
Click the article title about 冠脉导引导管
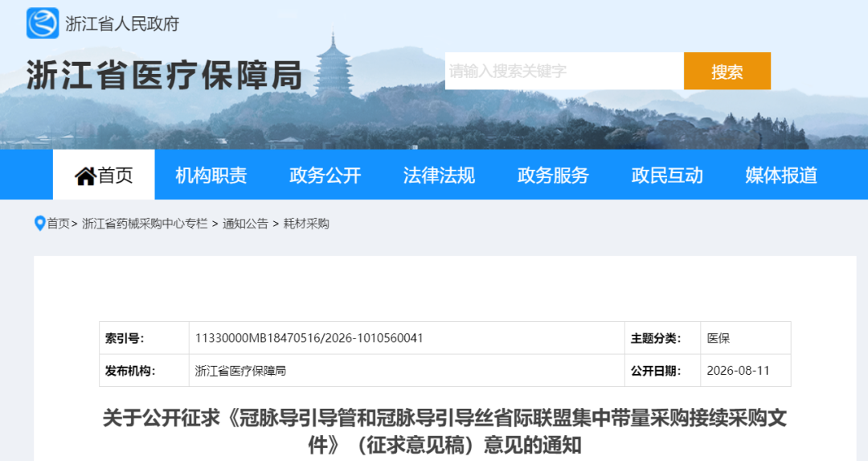(x=445, y=431)
